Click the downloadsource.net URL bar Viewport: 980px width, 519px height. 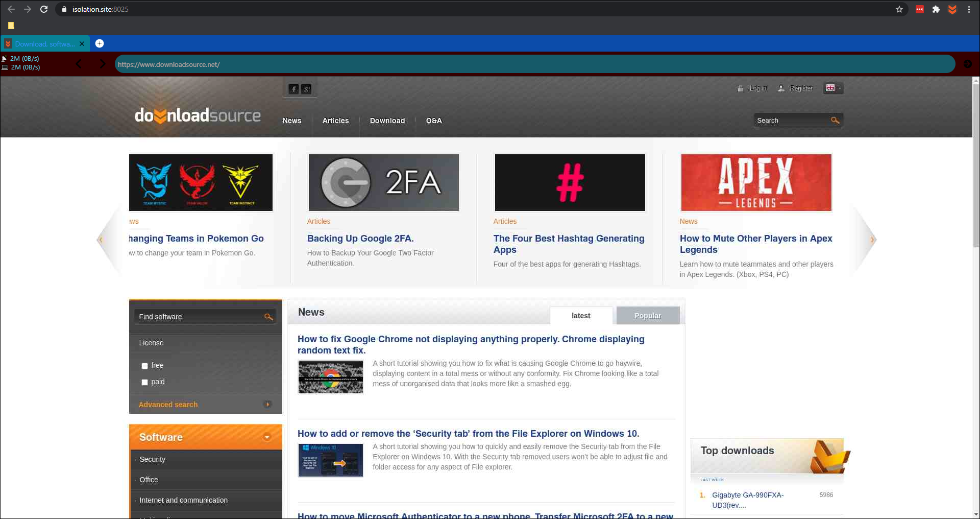[x=534, y=64]
